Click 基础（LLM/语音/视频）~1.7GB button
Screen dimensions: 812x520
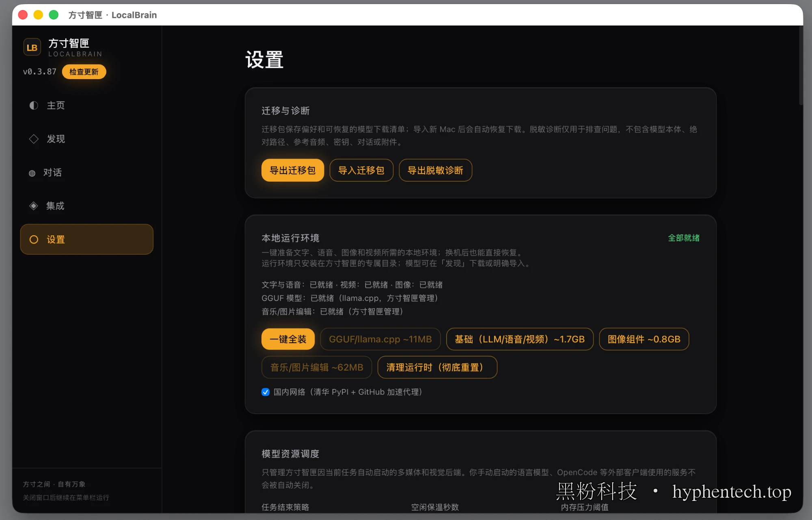(520, 339)
